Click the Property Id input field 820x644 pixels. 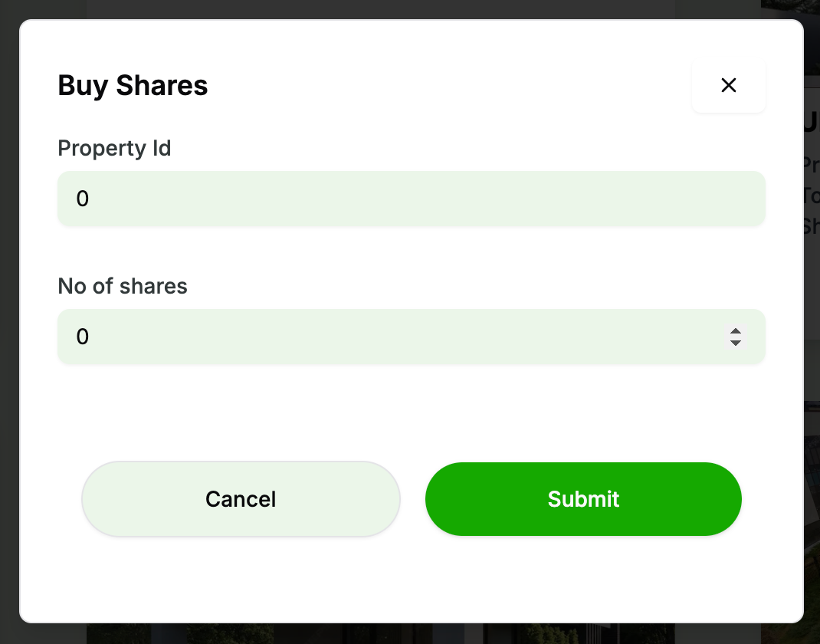point(411,199)
